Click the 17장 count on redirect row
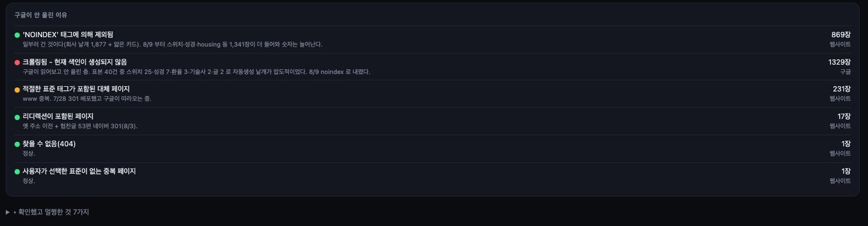868x226 pixels. point(843,116)
